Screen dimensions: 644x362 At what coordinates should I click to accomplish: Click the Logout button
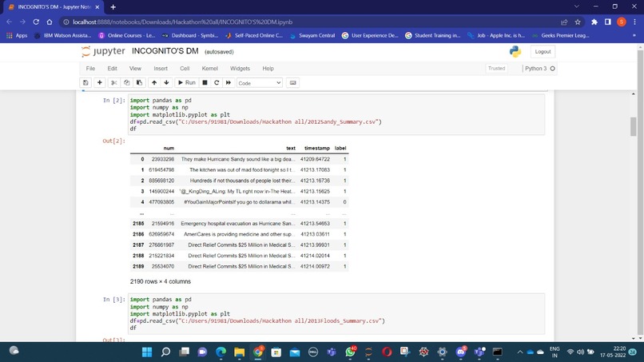[x=543, y=52]
